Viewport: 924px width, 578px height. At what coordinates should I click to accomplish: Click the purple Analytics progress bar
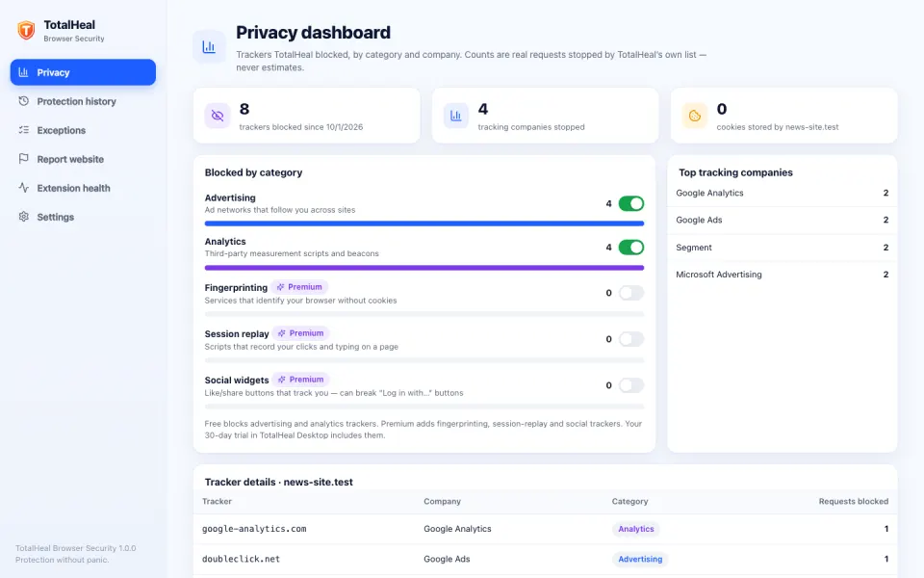[424, 268]
